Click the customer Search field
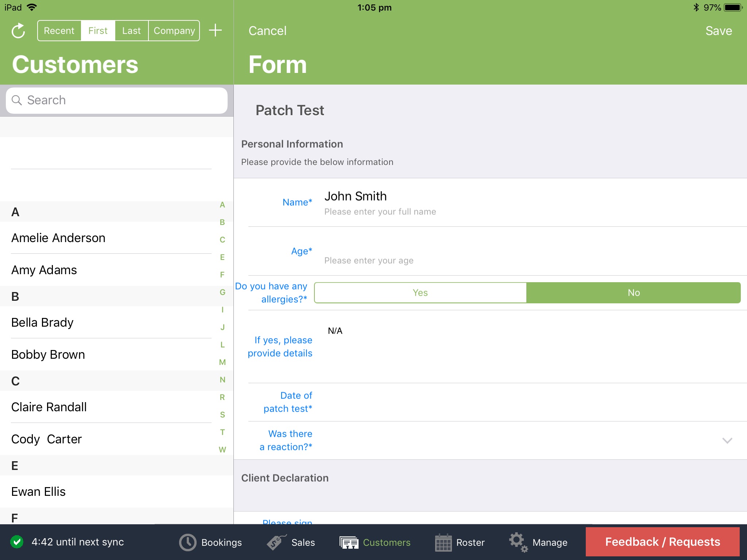 (x=117, y=100)
